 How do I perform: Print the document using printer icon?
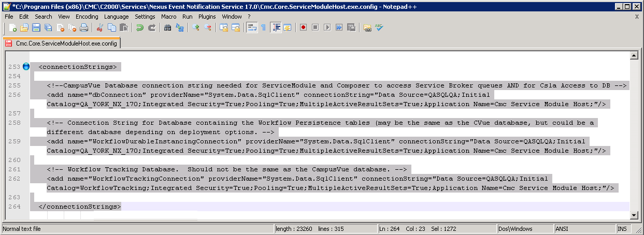coord(84,27)
